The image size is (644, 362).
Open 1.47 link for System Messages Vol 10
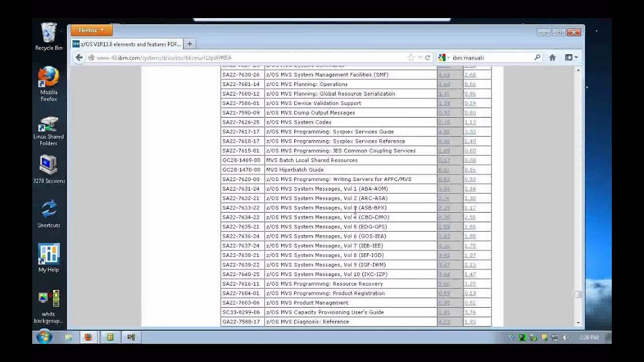(470, 275)
